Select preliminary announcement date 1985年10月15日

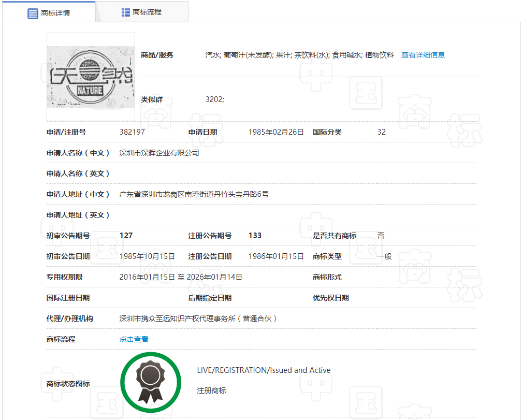pyautogui.click(x=147, y=256)
